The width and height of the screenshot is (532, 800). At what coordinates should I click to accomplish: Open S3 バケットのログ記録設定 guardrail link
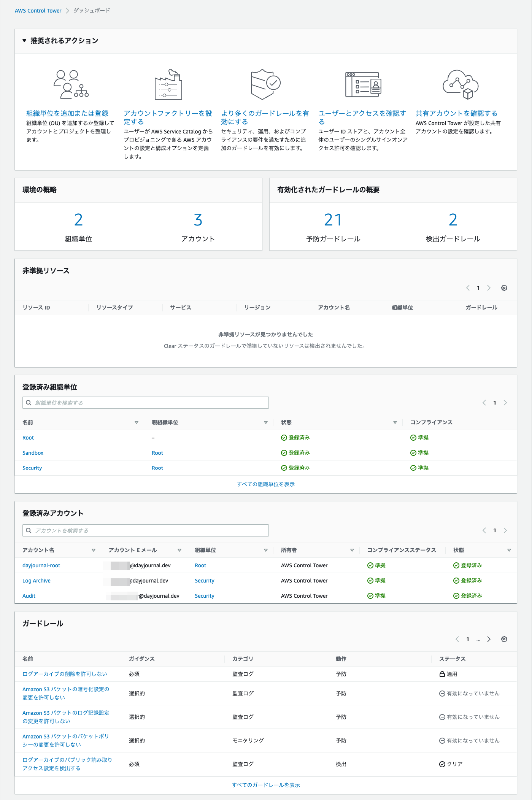66,717
